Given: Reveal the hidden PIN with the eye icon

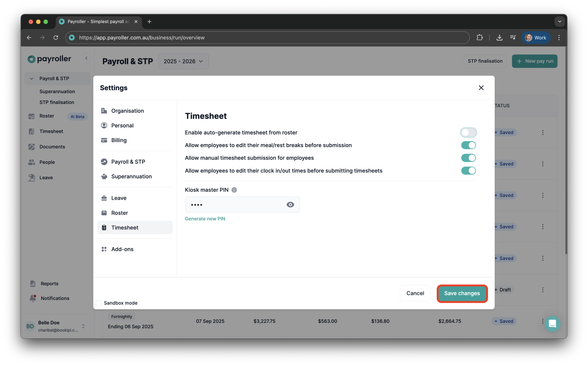Looking at the screenshot, I should [x=290, y=205].
